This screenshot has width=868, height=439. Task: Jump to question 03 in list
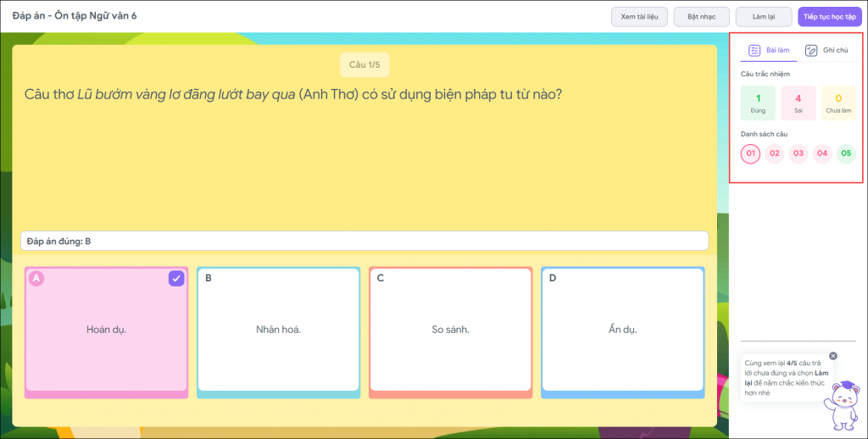click(798, 153)
